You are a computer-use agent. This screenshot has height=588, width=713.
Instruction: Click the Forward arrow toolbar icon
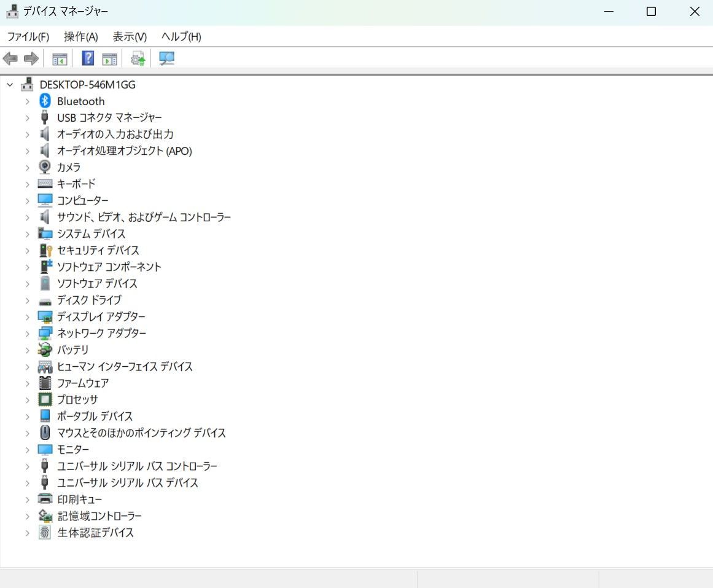pos(31,58)
